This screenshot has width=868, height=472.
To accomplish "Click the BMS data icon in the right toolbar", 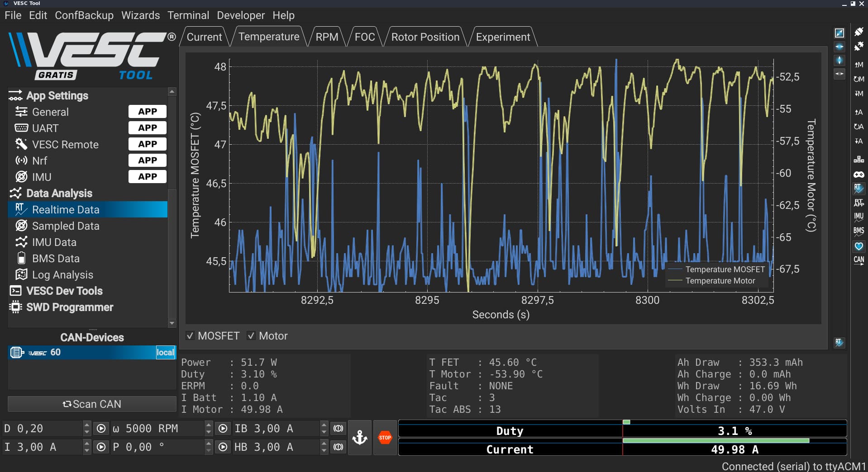I will 858,231.
